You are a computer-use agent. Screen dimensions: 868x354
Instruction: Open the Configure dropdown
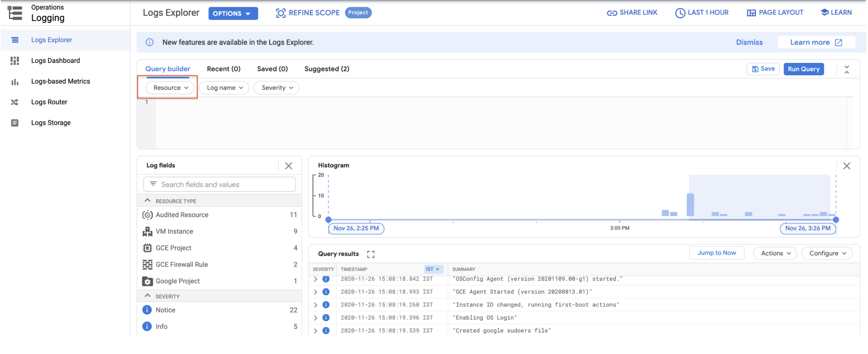point(827,253)
